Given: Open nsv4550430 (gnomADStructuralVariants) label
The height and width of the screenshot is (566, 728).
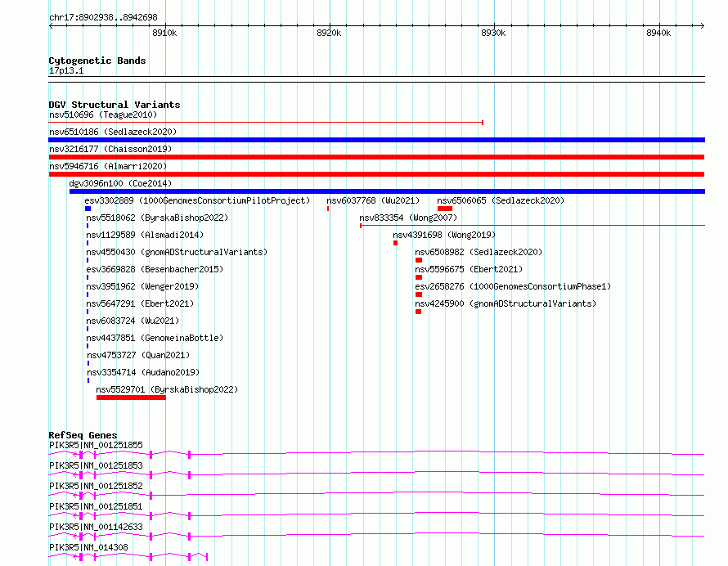Looking at the screenshot, I should (x=177, y=252).
